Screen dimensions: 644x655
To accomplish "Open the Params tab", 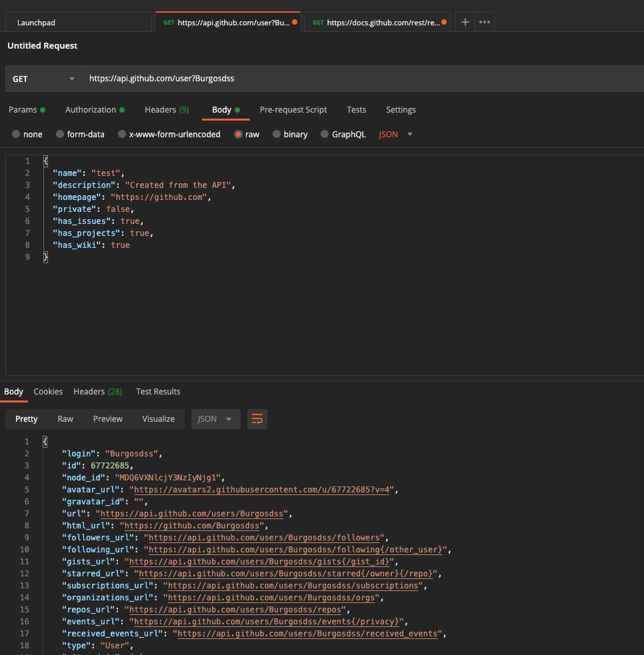I will coord(27,110).
